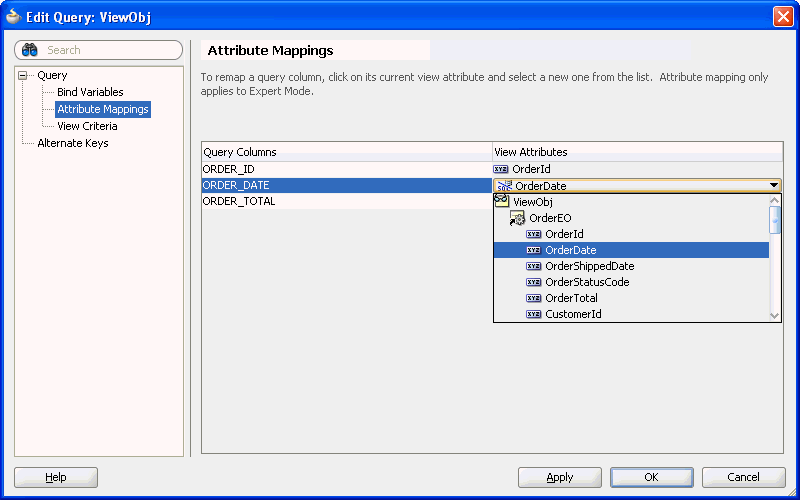
Task: Click the View Attributes column header
Action: pyautogui.click(x=638, y=152)
